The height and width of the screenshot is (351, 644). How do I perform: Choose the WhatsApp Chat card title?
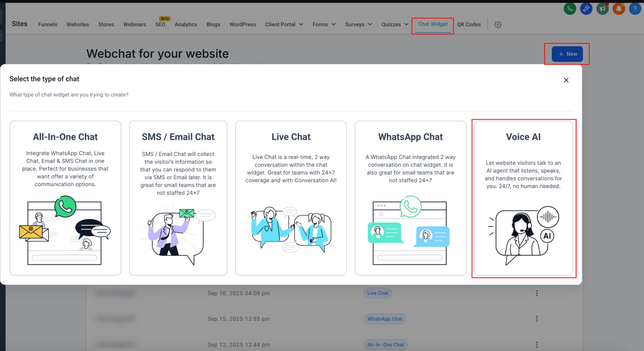point(410,137)
